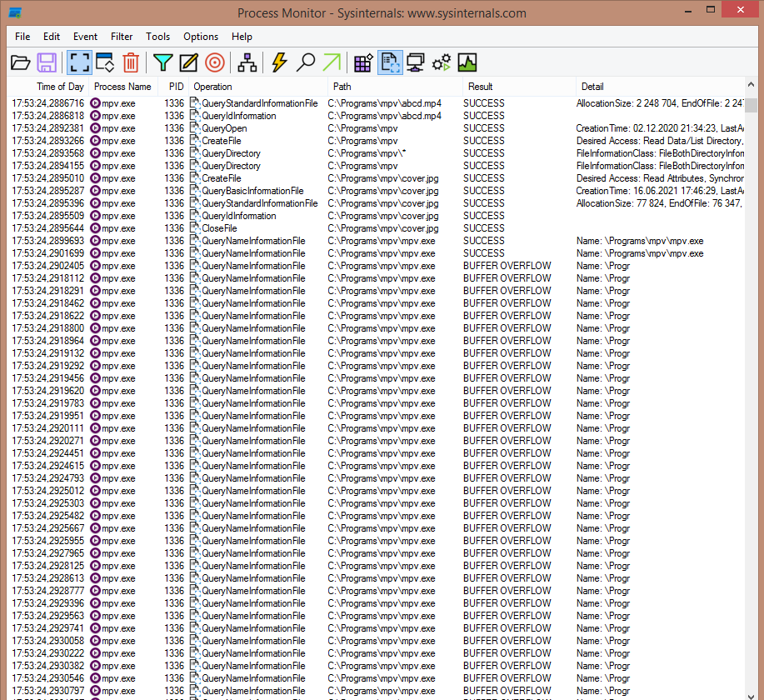The width and height of the screenshot is (764, 700).
Task: Toggle Show File System Activity icon
Action: (390, 62)
